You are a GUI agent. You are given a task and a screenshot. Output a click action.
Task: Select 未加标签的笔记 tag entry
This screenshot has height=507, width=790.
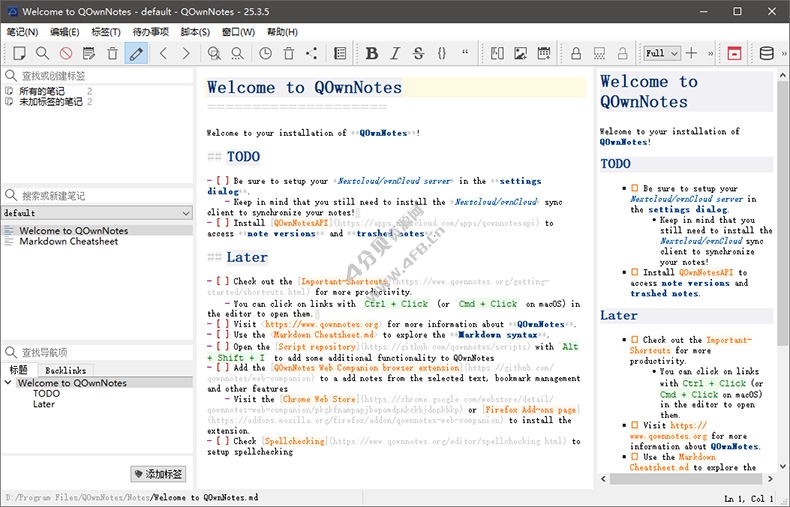pos(50,102)
